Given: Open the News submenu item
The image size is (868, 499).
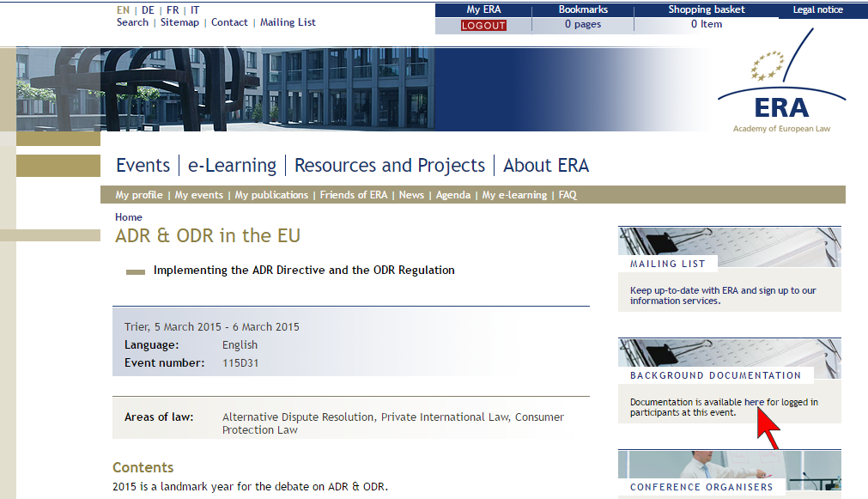Looking at the screenshot, I should [411, 195].
